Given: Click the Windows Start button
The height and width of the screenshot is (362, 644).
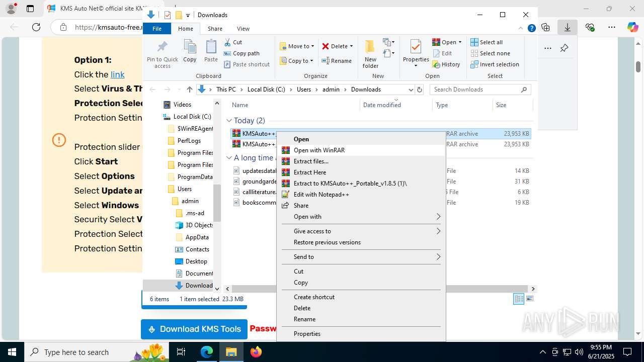Looking at the screenshot, I should point(11,352).
